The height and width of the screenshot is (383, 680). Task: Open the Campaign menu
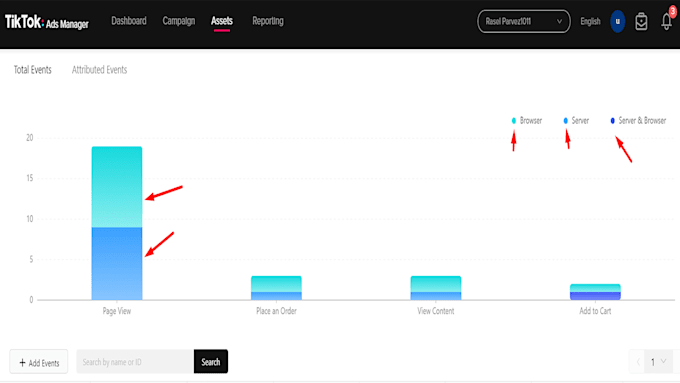point(179,21)
